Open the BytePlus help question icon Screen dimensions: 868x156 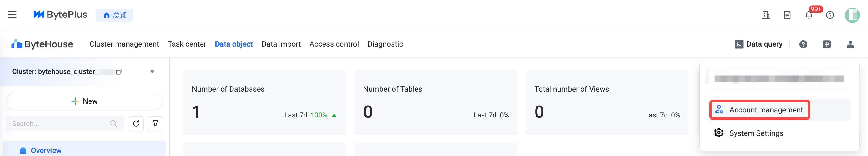point(830,15)
